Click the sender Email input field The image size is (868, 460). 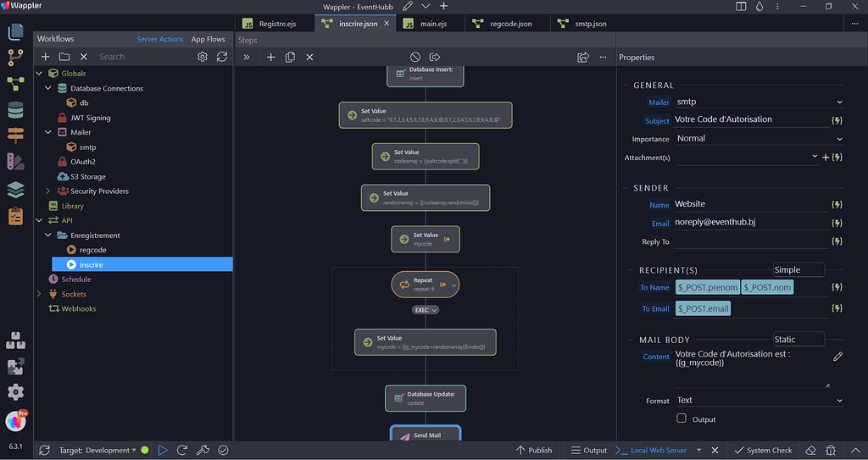click(749, 223)
